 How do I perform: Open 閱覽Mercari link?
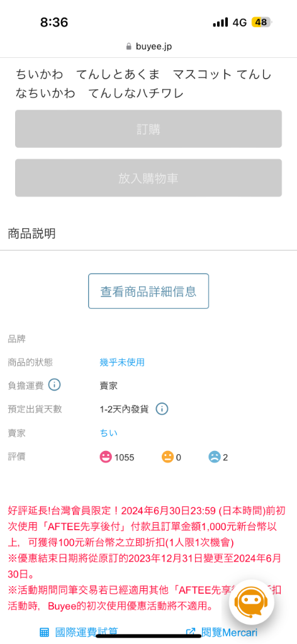tap(229, 631)
